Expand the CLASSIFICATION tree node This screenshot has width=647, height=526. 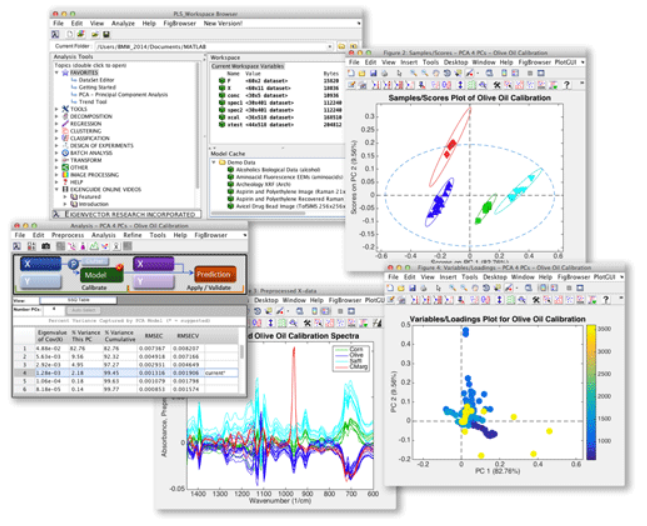(57, 138)
